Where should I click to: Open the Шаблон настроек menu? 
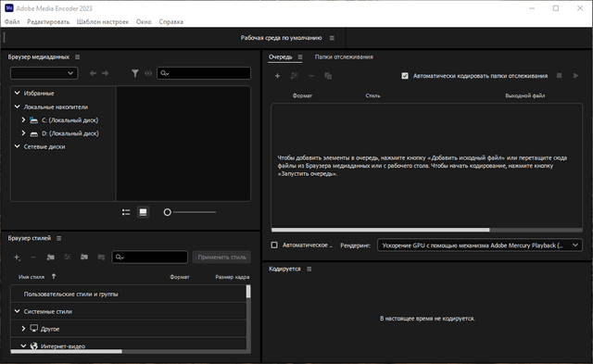[103, 22]
